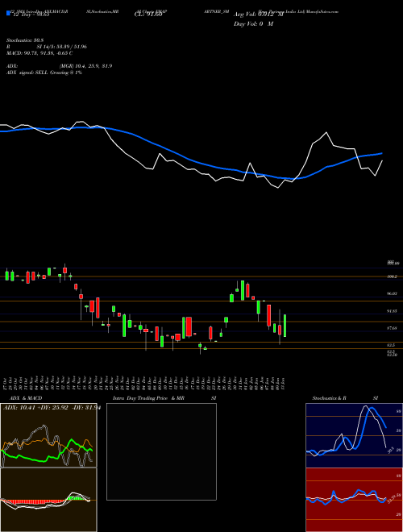
Task: Click the 'CL: 91.60' closing price label
Action: [x=148, y=15]
